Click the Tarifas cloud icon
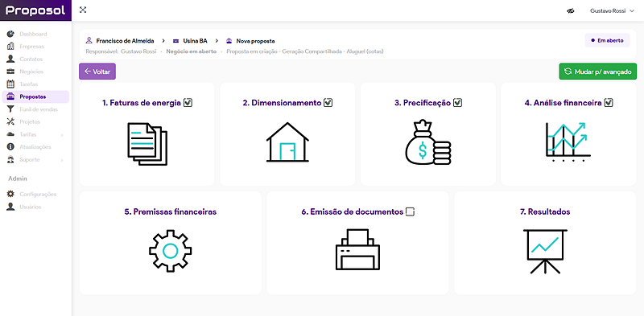The width and height of the screenshot is (644, 316). pyautogui.click(x=11, y=134)
